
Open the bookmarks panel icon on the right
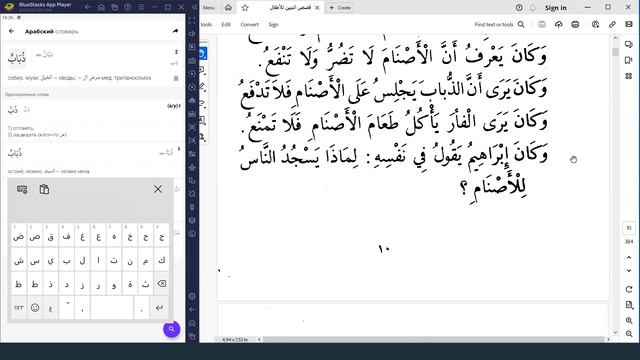click(629, 60)
